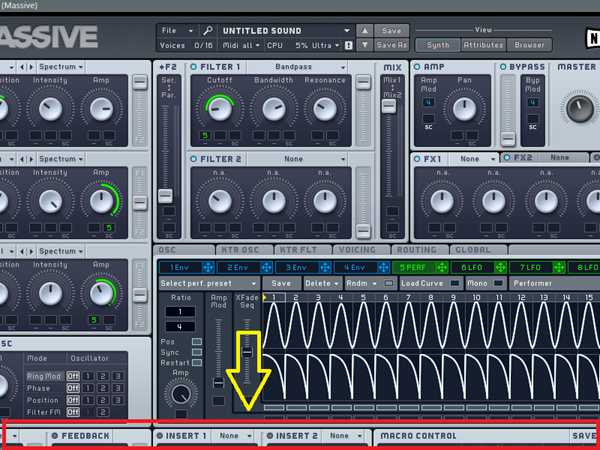Switch to the VOICING tab

pos(361,250)
